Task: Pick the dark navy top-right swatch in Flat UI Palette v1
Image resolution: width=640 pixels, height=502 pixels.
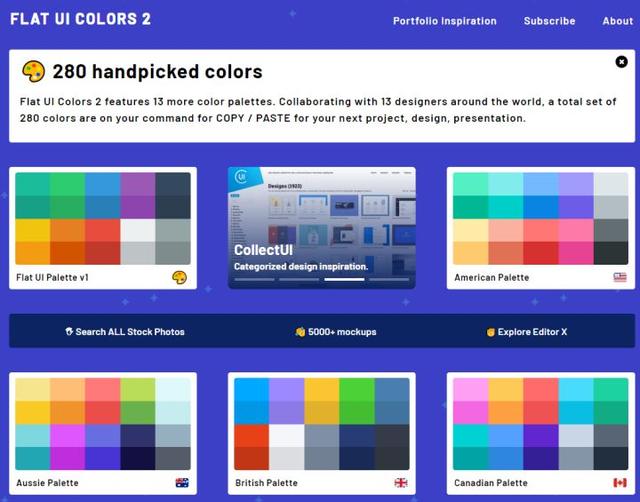Action: pyautogui.click(x=173, y=184)
